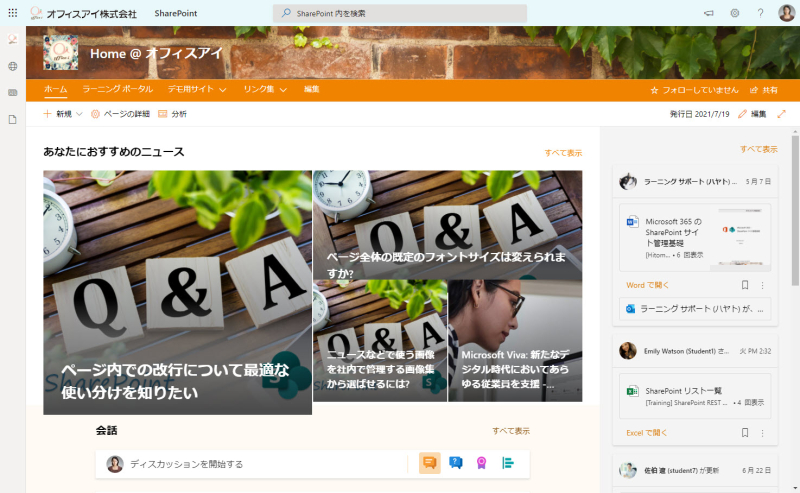Open news ニュースなどで使う画像を社内で管理する
Screen dimensions: 800x493
pos(380,340)
